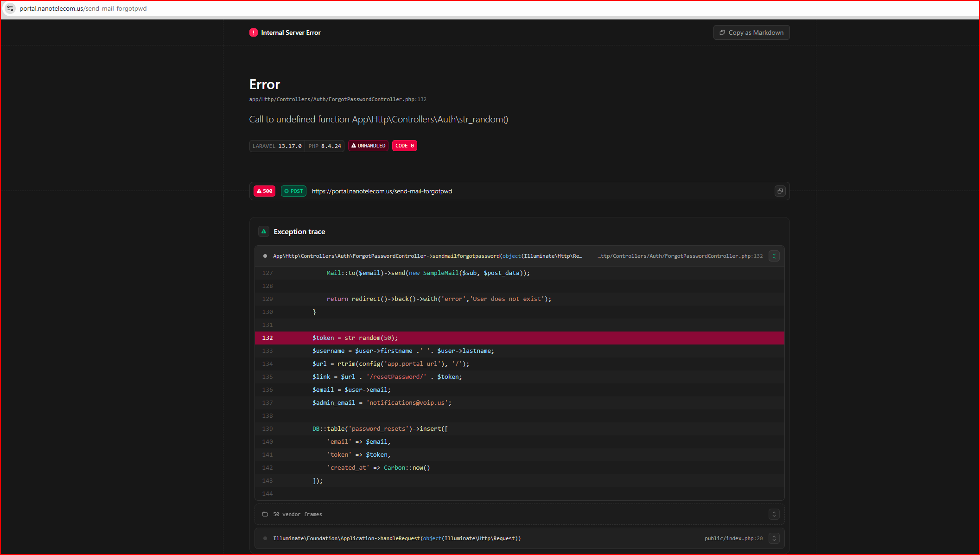Click the address bar URL
The width and height of the screenshot is (980, 555).
coord(83,8)
